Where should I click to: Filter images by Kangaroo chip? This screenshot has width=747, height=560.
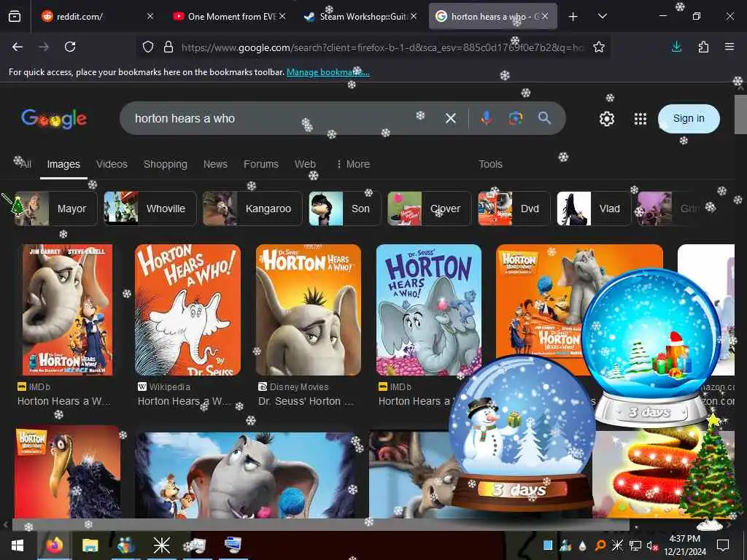pyautogui.click(x=252, y=209)
